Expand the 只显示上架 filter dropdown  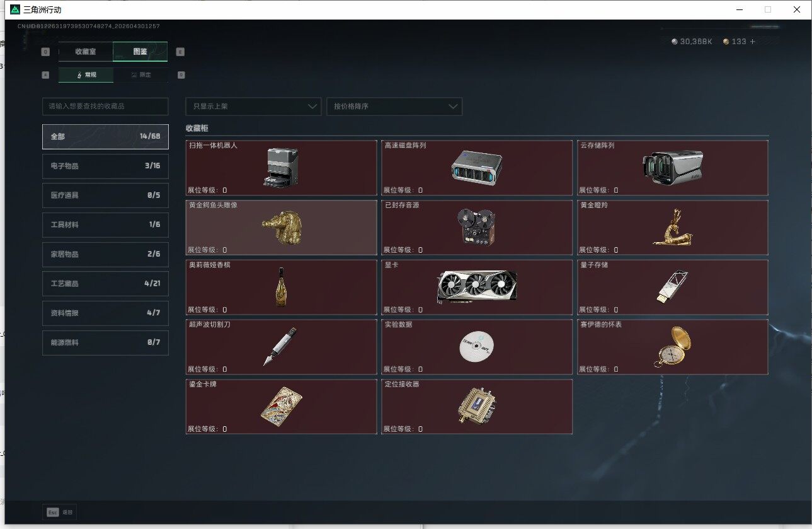click(x=253, y=107)
